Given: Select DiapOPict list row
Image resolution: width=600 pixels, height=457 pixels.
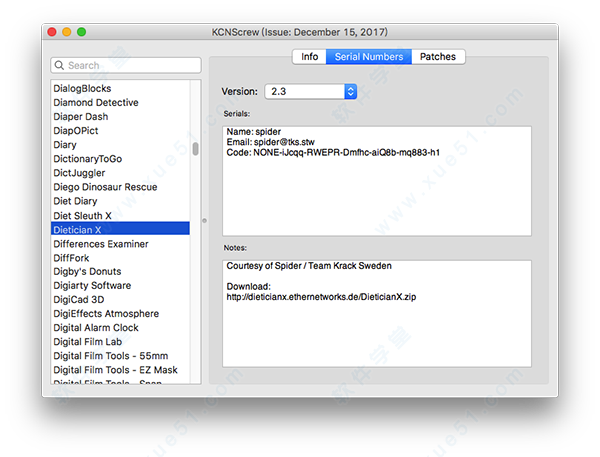Looking at the screenshot, I should pos(120,131).
